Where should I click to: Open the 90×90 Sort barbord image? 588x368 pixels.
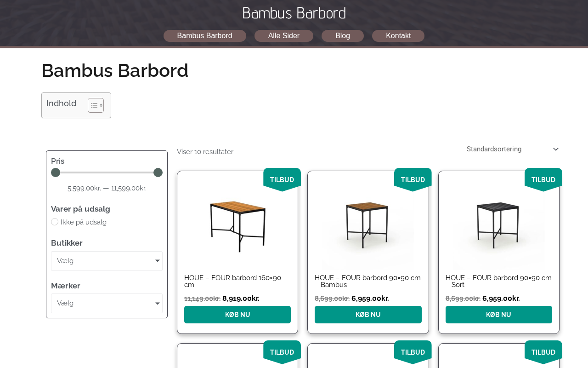coord(498,225)
